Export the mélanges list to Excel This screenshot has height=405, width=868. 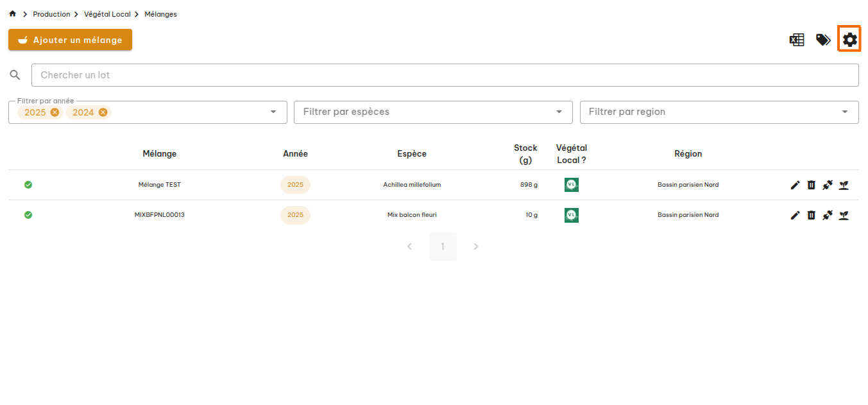[x=797, y=40]
